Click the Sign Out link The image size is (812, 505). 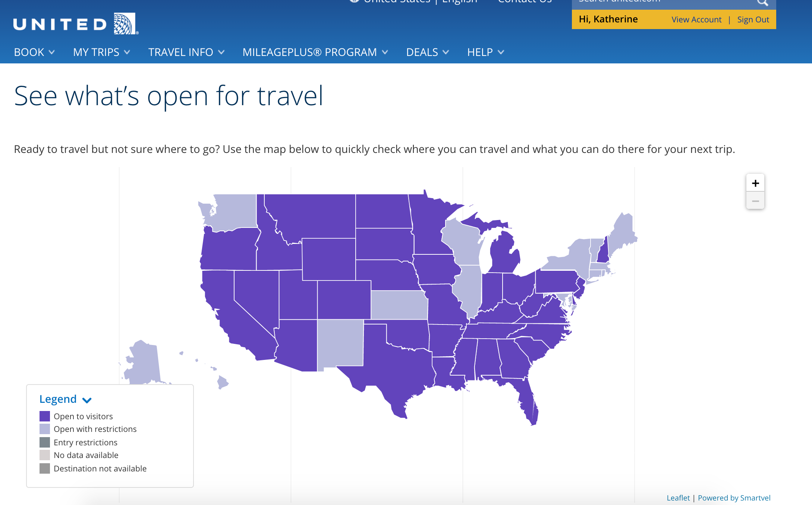point(753,19)
